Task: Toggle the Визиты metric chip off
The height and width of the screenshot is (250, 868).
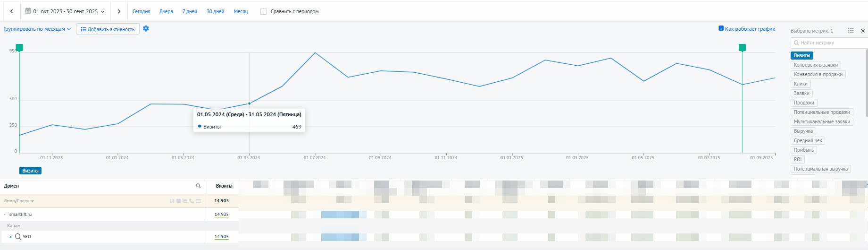Action: [801, 55]
